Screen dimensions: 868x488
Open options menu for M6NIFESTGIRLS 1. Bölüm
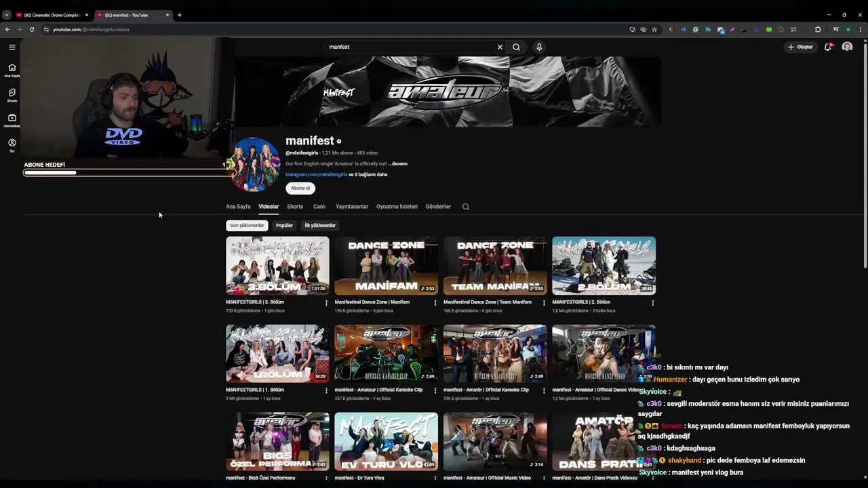pos(326,391)
